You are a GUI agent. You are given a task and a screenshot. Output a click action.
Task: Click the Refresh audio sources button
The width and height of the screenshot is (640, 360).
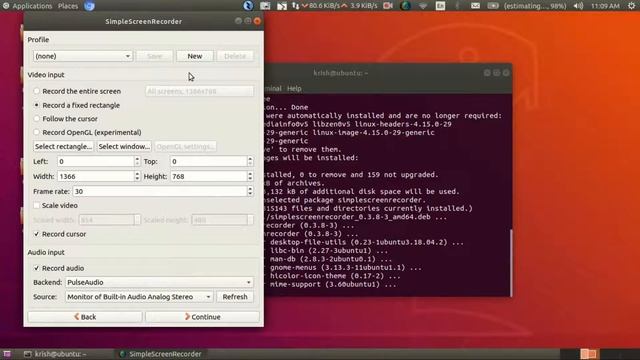coord(235,297)
